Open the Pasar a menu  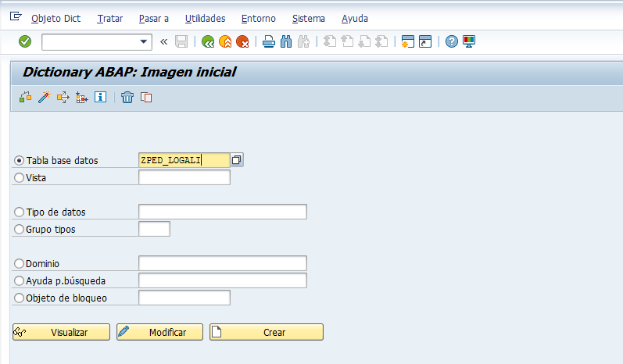pos(154,19)
